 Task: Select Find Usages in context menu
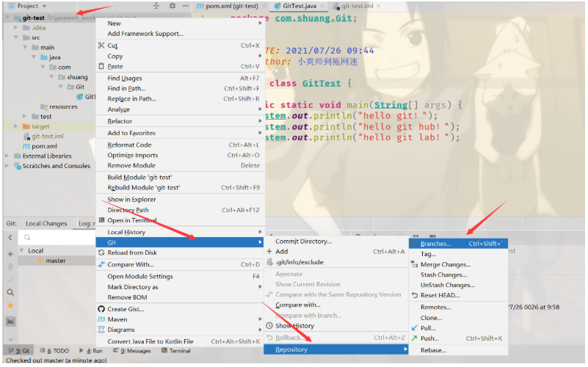(181, 79)
